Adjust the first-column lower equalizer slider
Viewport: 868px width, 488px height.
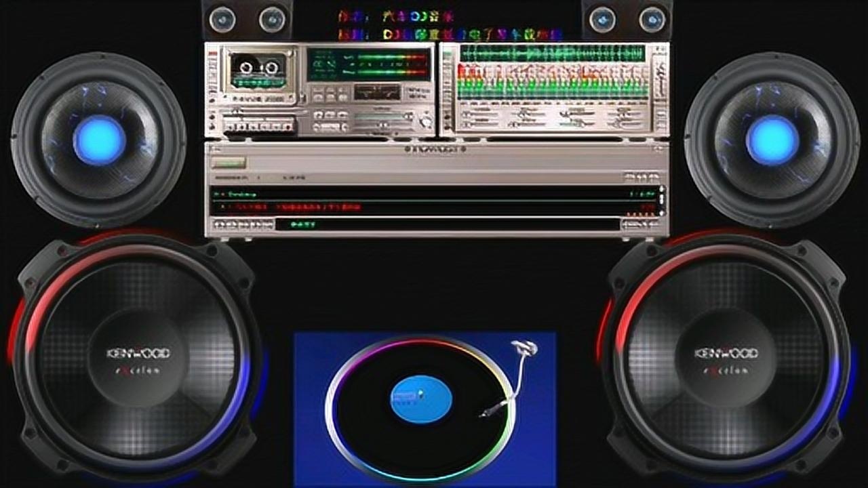click(x=481, y=123)
